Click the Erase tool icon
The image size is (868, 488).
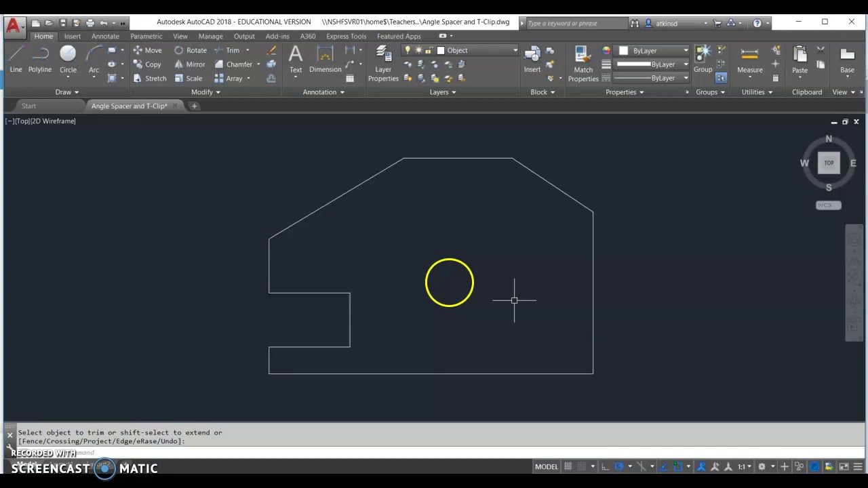point(271,50)
